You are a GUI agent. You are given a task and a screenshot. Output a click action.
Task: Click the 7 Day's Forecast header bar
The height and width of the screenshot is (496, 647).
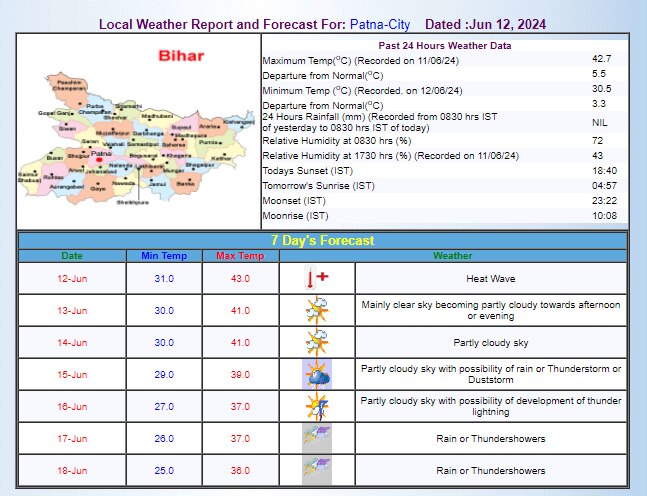tap(323, 240)
